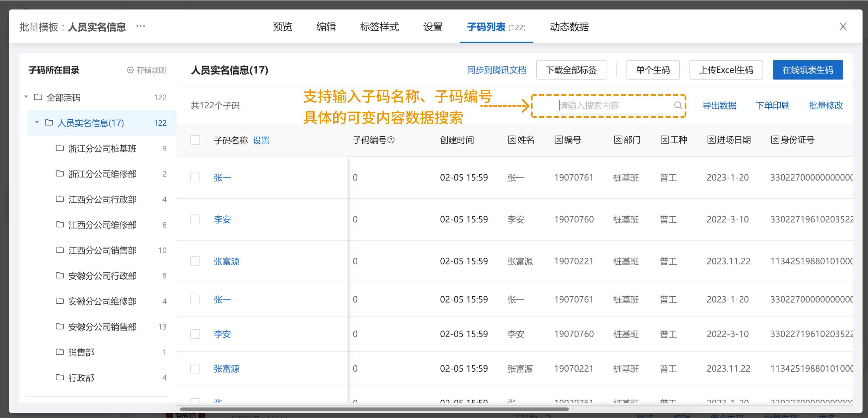This screenshot has width=868, height=420.
Task: Check the second 李安 row checkbox
Action: pyautogui.click(x=195, y=334)
